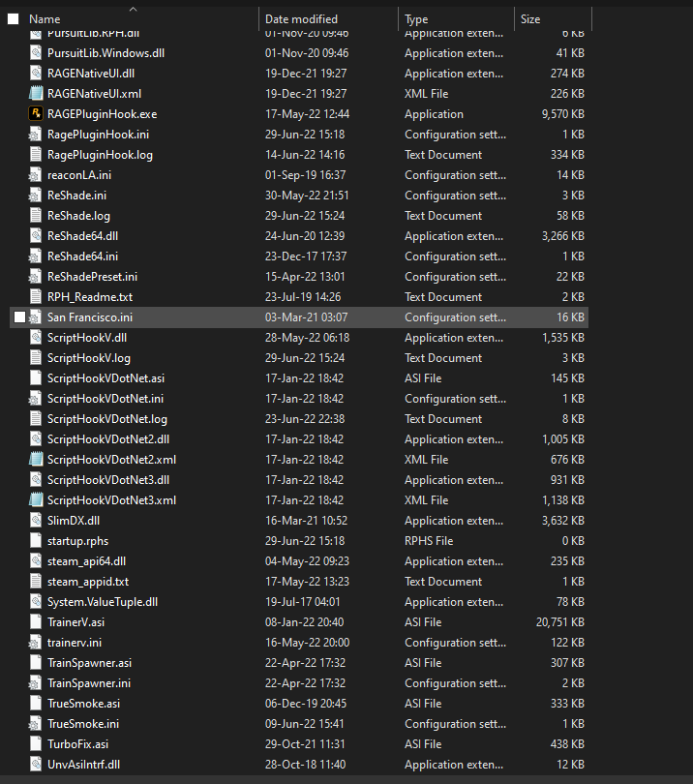
Task: Click the TurboFix.asi blank file icon
Action: 36,744
